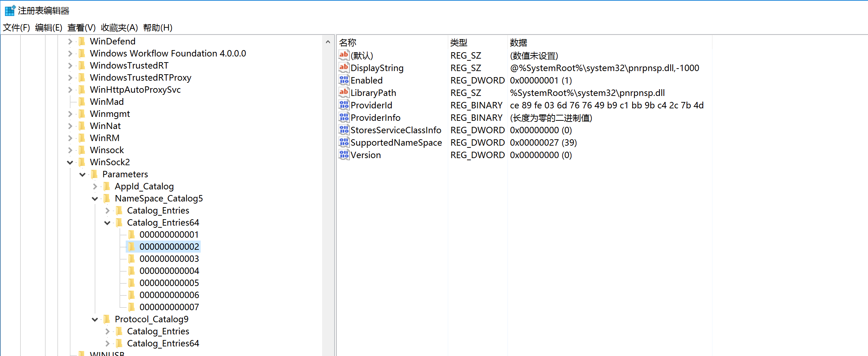Click the SupportedNameSpace DWORD icon

pyautogui.click(x=343, y=142)
